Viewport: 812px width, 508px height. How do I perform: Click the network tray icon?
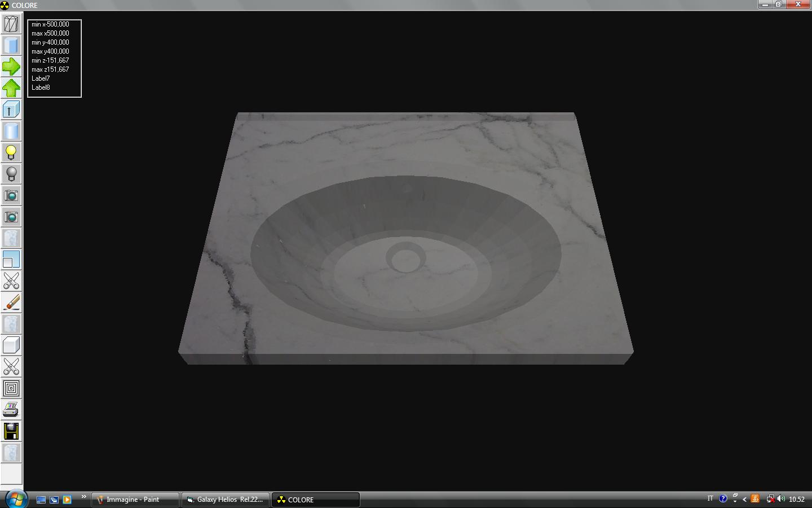[x=770, y=499]
